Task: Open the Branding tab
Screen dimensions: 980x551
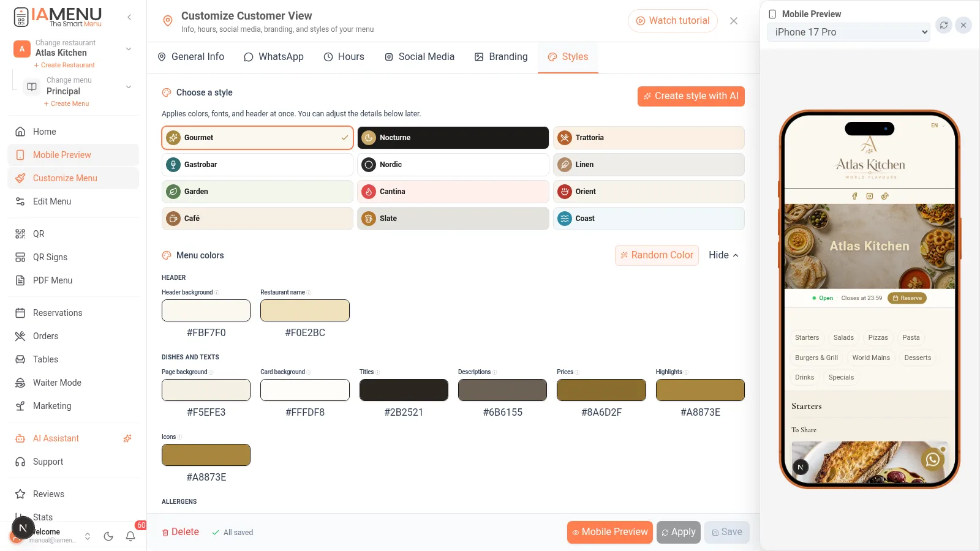Action: (501, 57)
